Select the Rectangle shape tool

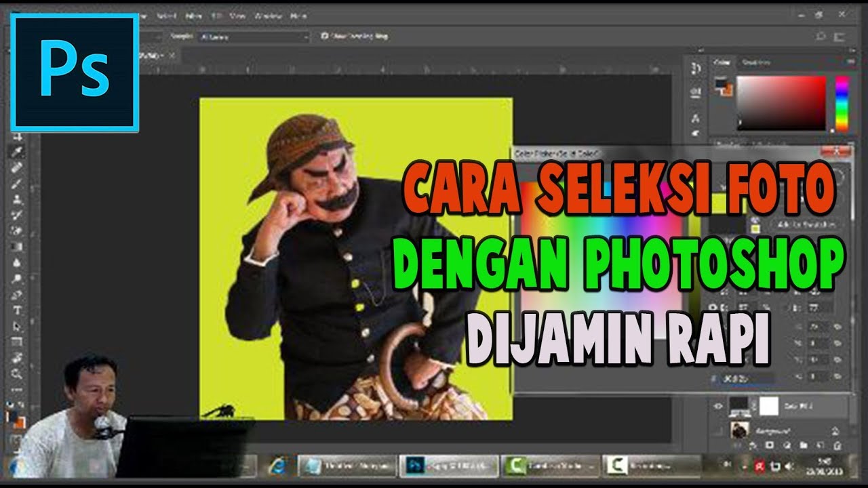18,342
